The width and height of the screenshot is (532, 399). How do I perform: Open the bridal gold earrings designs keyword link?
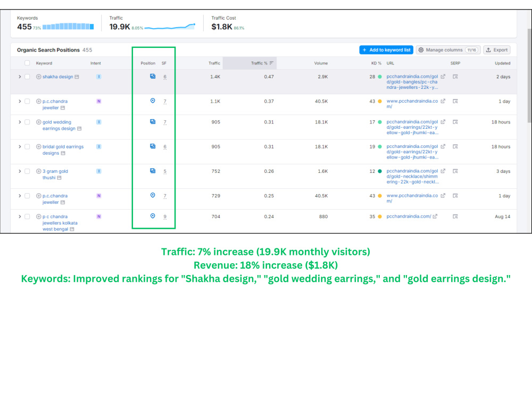pyautogui.click(x=63, y=149)
